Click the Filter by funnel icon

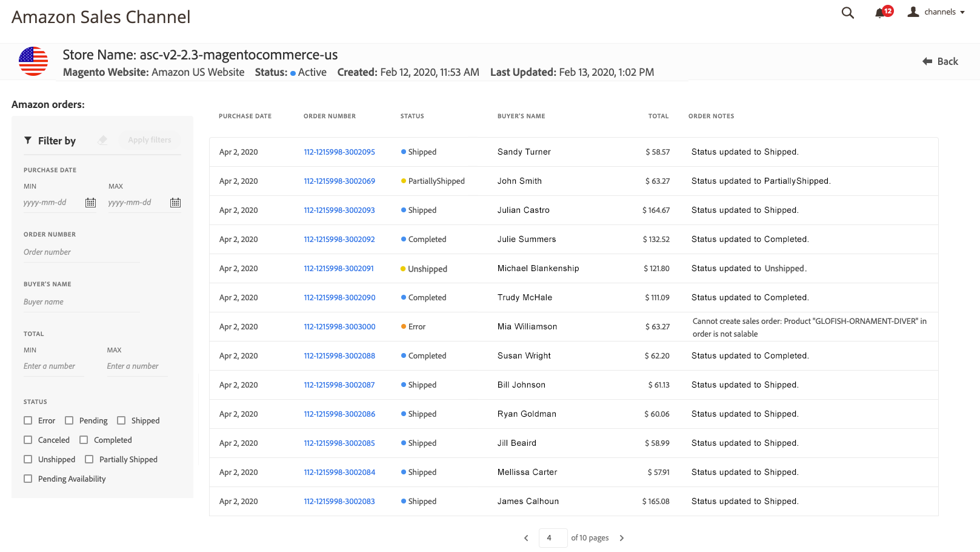coord(28,140)
